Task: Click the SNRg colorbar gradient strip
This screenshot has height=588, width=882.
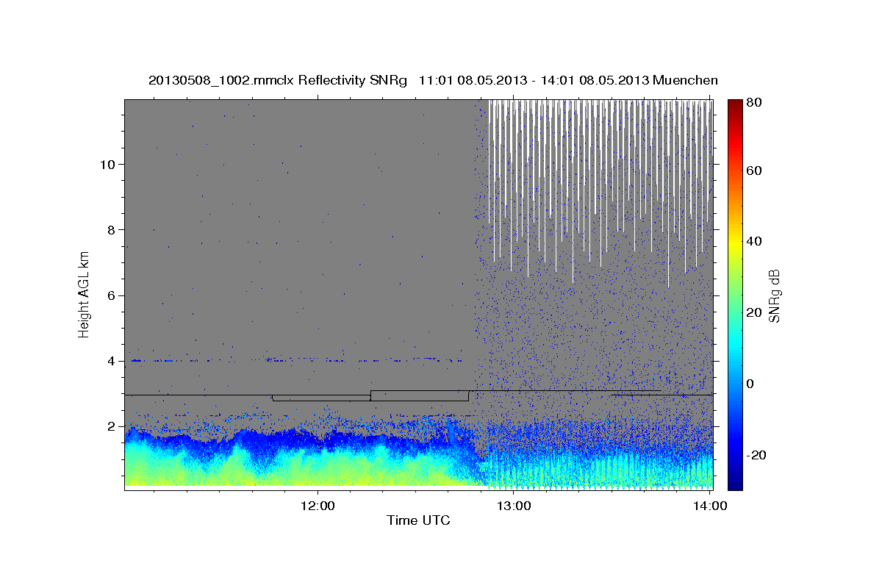Action: (735, 295)
